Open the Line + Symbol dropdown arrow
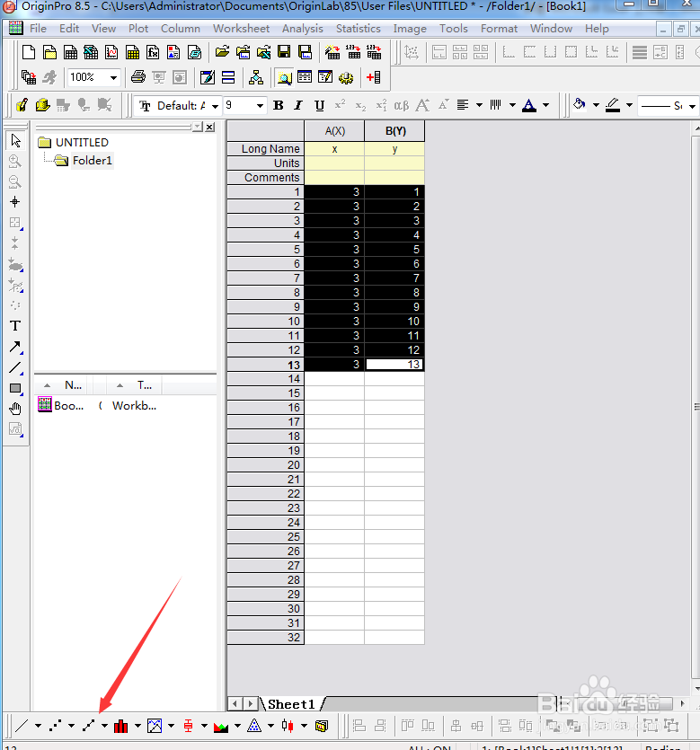This screenshot has height=750, width=700. pos(104,726)
